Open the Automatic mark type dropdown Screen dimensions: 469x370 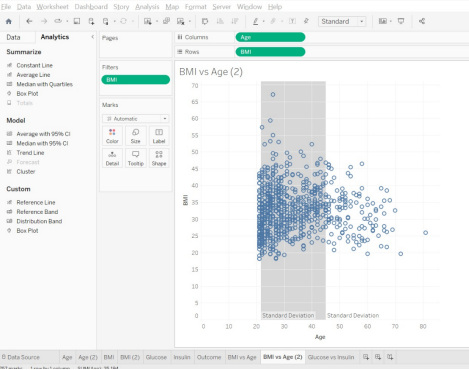pyautogui.click(x=136, y=119)
